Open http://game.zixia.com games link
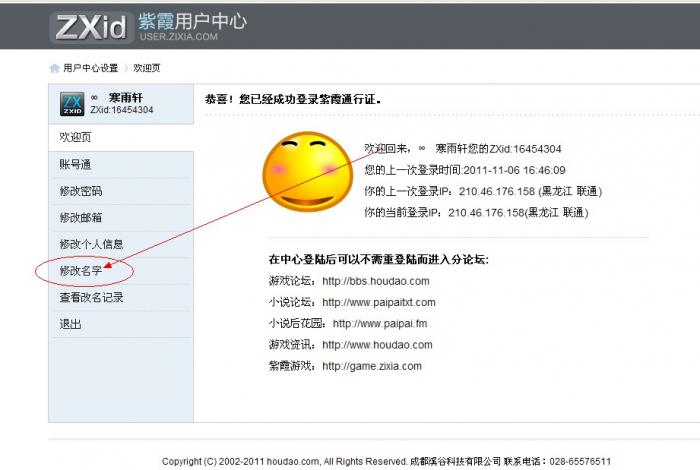 (372, 366)
